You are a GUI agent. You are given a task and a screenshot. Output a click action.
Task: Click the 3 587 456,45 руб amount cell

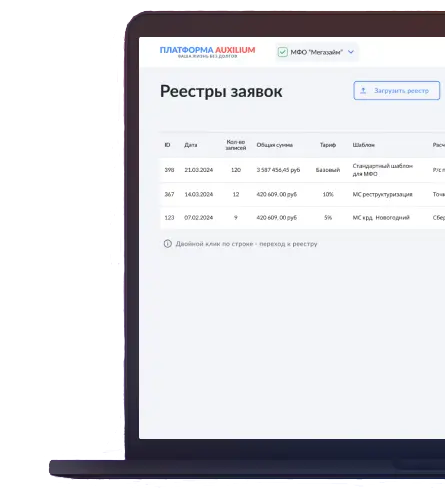278,170
